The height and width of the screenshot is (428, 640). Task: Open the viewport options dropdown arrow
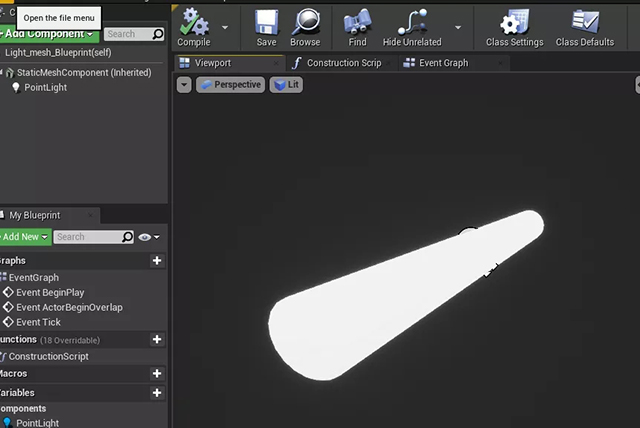184,85
